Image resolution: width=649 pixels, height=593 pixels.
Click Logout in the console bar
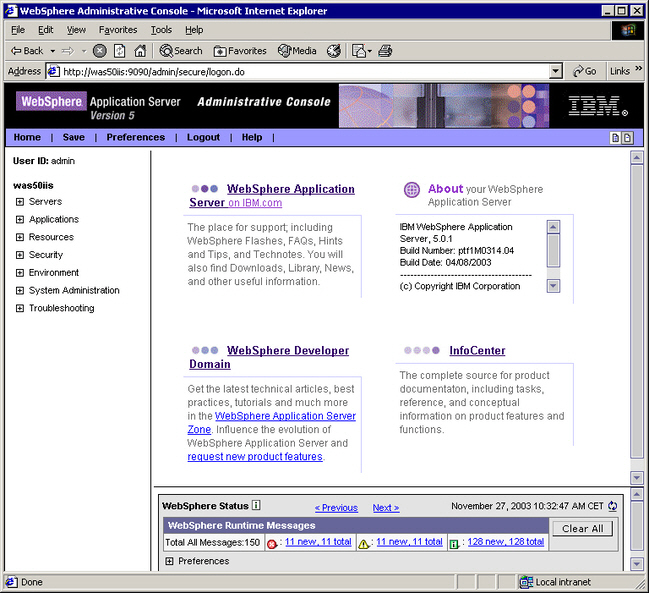[x=203, y=137]
